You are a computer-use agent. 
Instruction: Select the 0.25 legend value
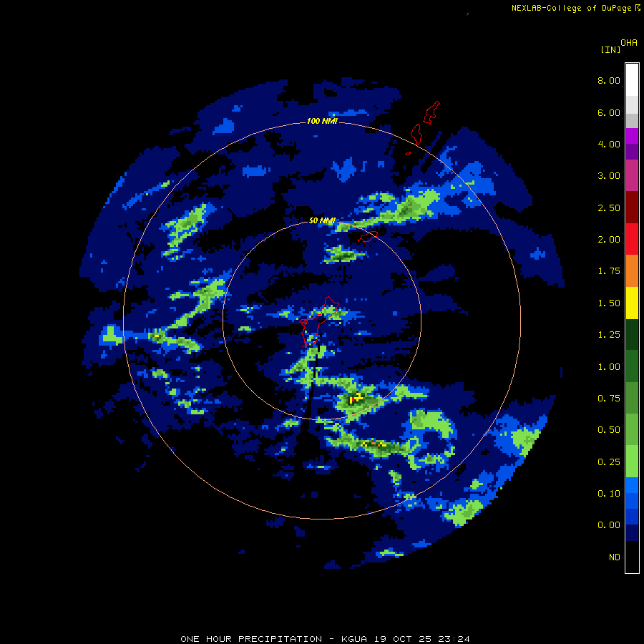click(x=609, y=462)
